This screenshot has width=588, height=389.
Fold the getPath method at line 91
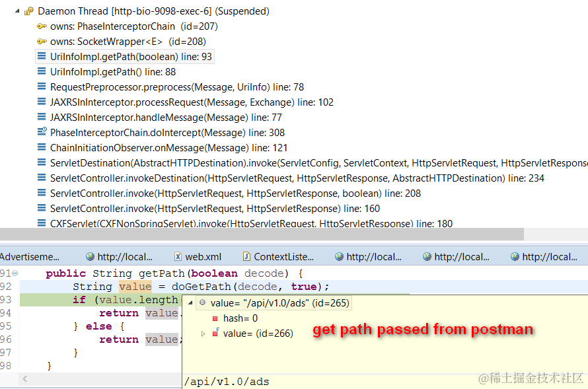click(15, 273)
